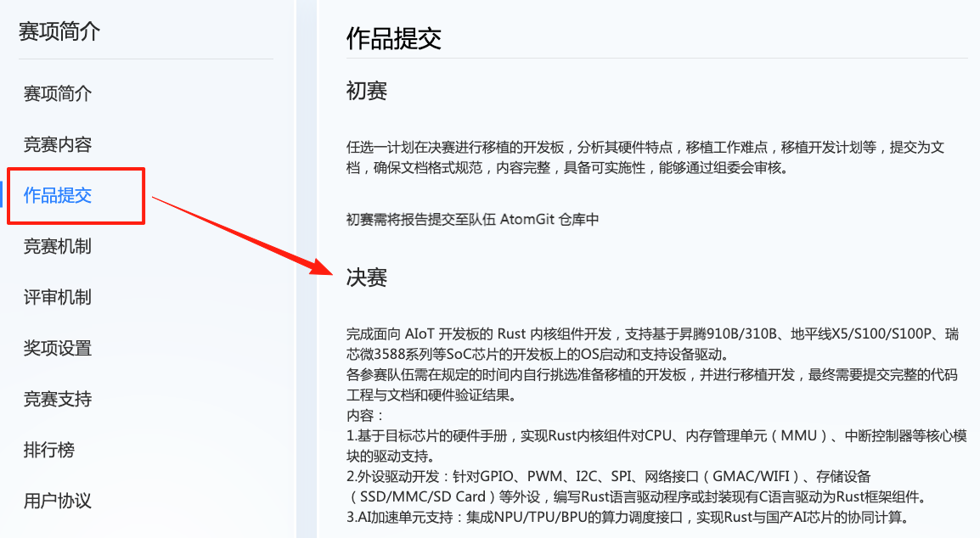This screenshot has height=538, width=980.
Task: Click the AtomGit repository sentence
Action: click(x=473, y=219)
